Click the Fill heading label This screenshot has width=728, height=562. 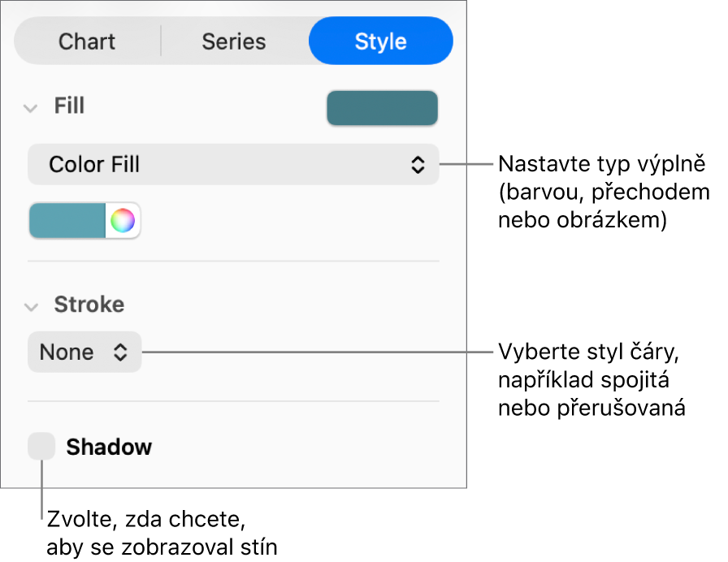pos(69,106)
